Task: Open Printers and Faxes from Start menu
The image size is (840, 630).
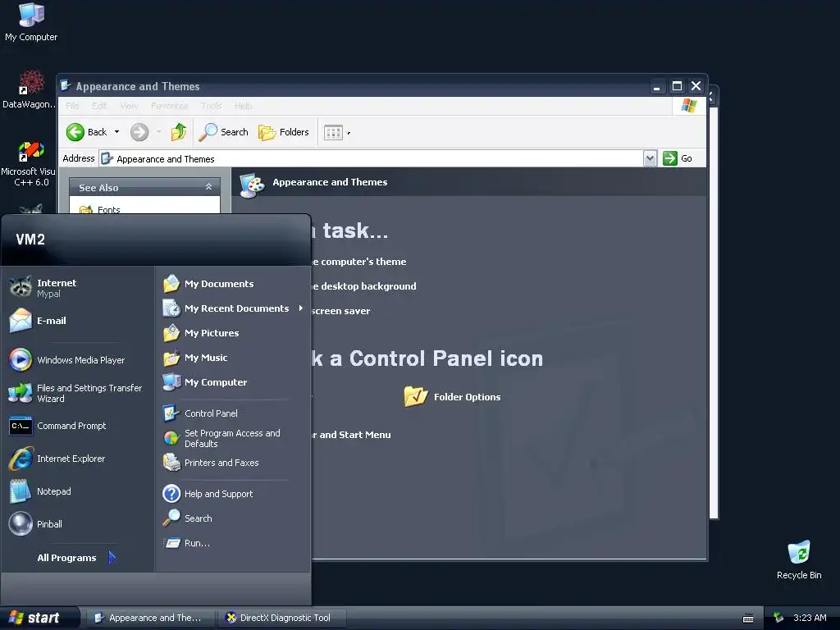Action: (232, 463)
